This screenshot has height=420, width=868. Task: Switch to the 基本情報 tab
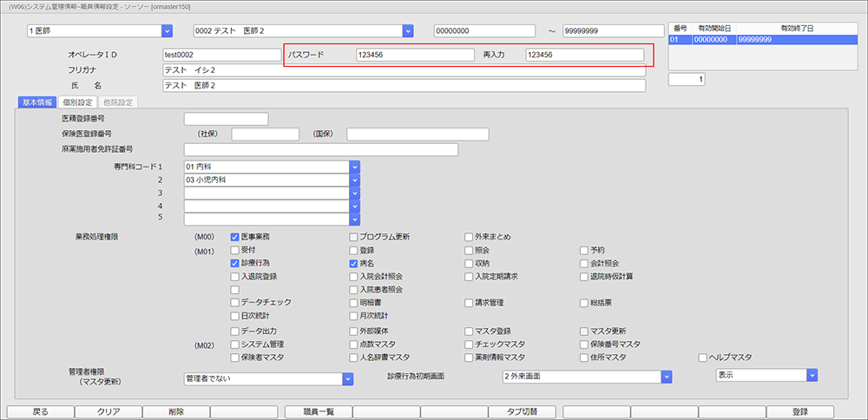pos(36,102)
